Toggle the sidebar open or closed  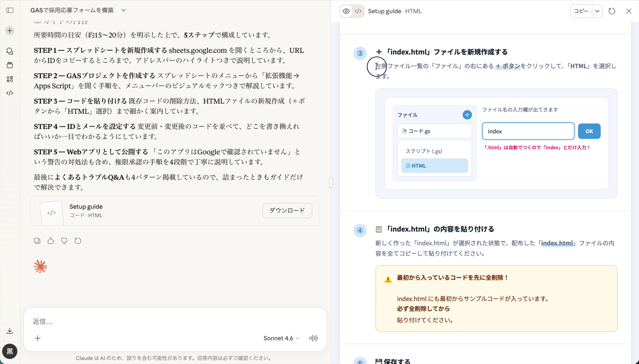tap(10, 10)
